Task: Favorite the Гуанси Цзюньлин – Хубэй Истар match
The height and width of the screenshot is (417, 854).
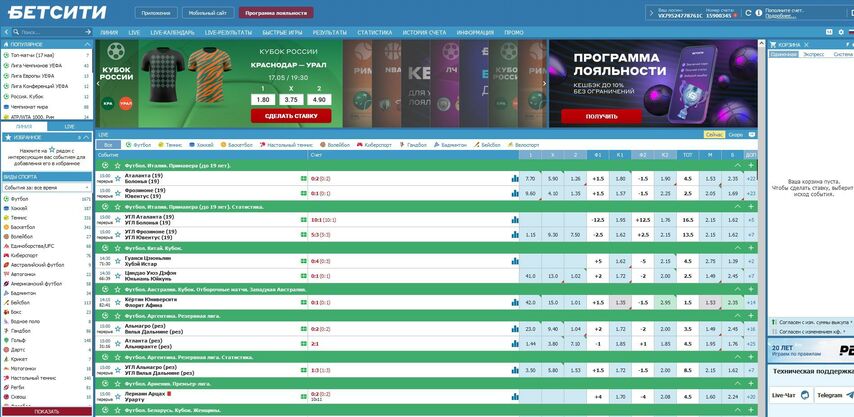Action: [x=118, y=261]
